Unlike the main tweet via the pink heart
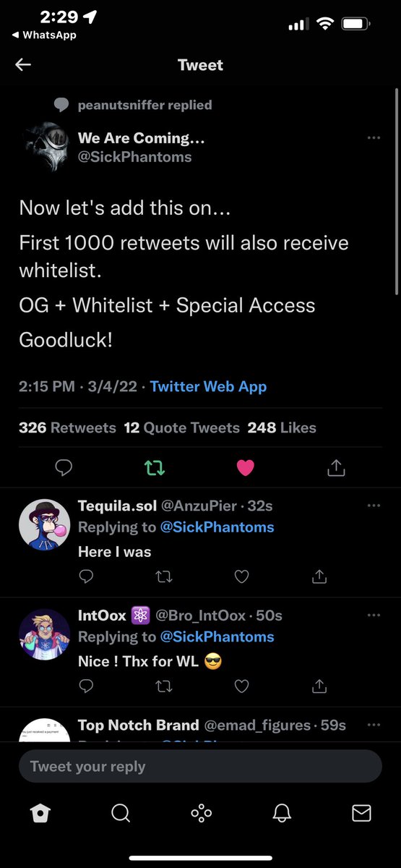401x868 pixels. 246,469
